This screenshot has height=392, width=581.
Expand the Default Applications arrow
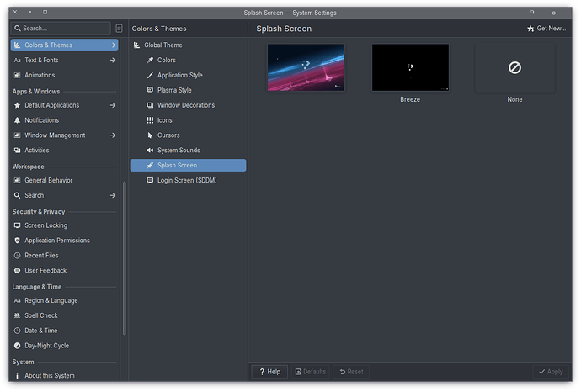(x=113, y=105)
